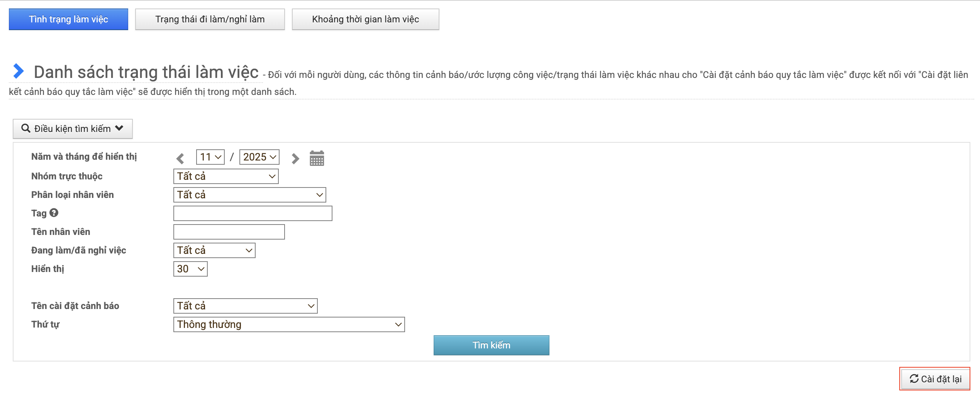The image size is (980, 402).
Task: Click the Tag help question mark icon
Action: (54, 213)
